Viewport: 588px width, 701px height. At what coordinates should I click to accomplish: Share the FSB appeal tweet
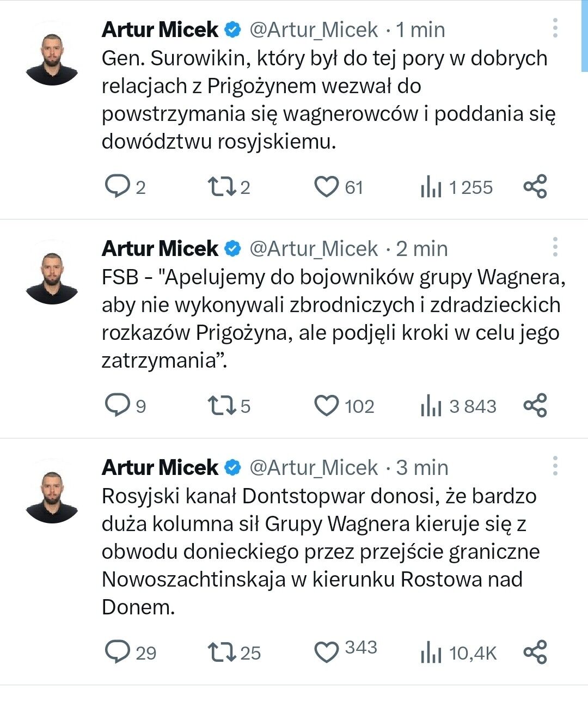(535, 406)
